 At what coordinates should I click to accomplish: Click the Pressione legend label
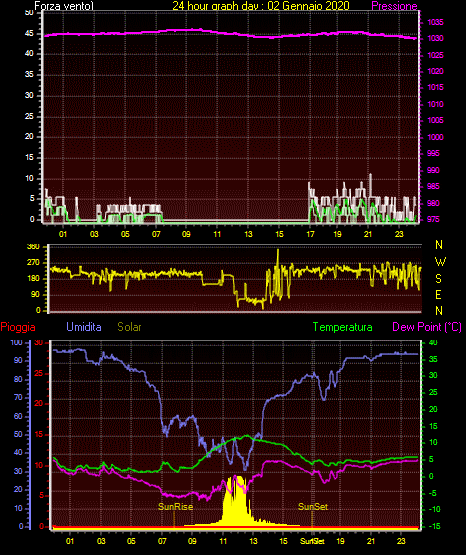pos(394,6)
